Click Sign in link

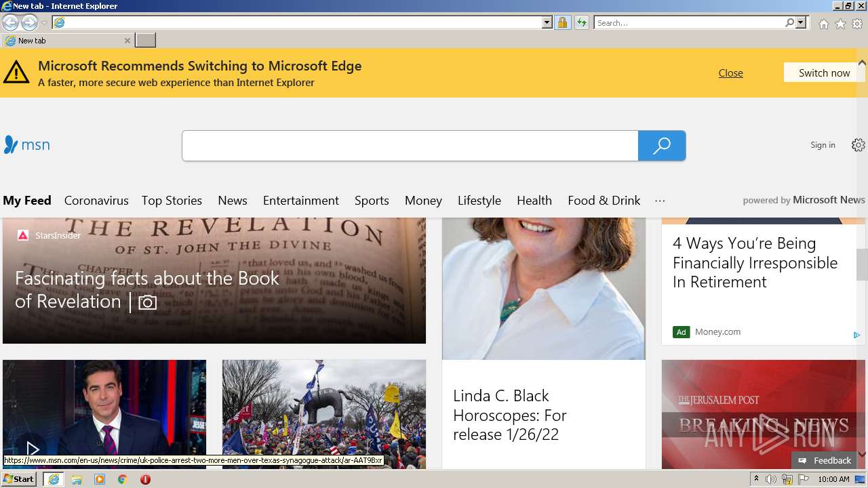(823, 145)
